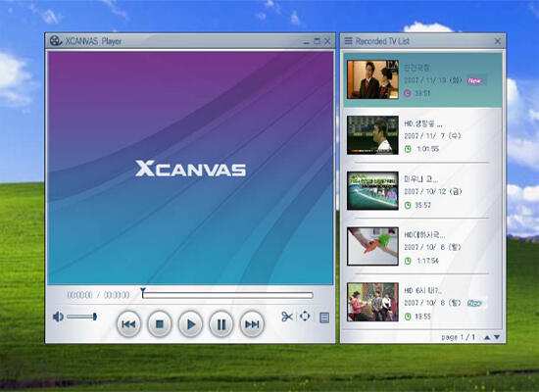
Task: Mute audio with the speaker icon
Action: pyautogui.click(x=58, y=317)
